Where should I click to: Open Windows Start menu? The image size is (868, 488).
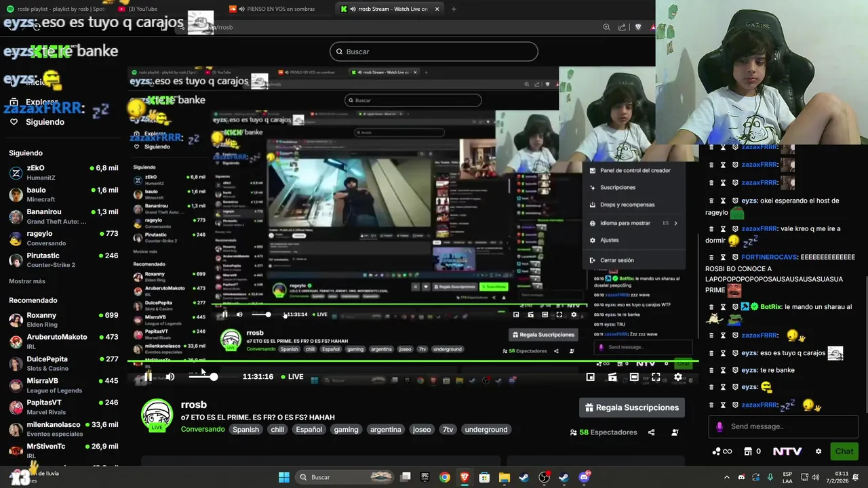pyautogui.click(x=284, y=477)
